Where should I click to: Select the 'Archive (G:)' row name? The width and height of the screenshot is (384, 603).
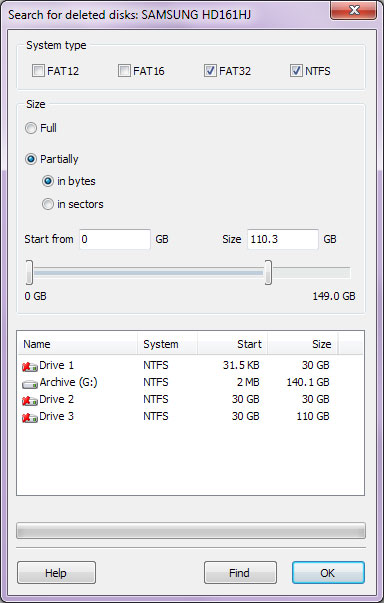pyautogui.click(x=68, y=382)
